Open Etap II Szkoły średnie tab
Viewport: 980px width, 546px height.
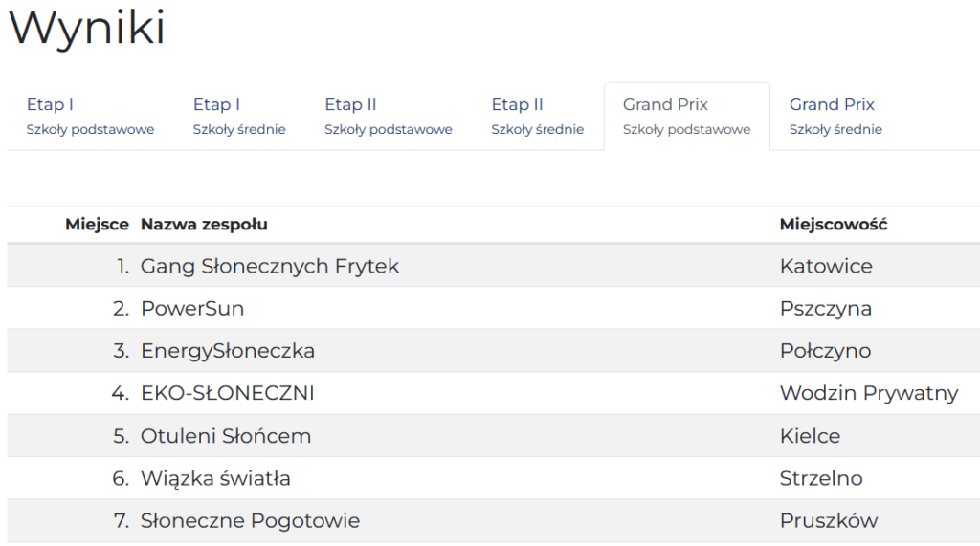click(537, 116)
